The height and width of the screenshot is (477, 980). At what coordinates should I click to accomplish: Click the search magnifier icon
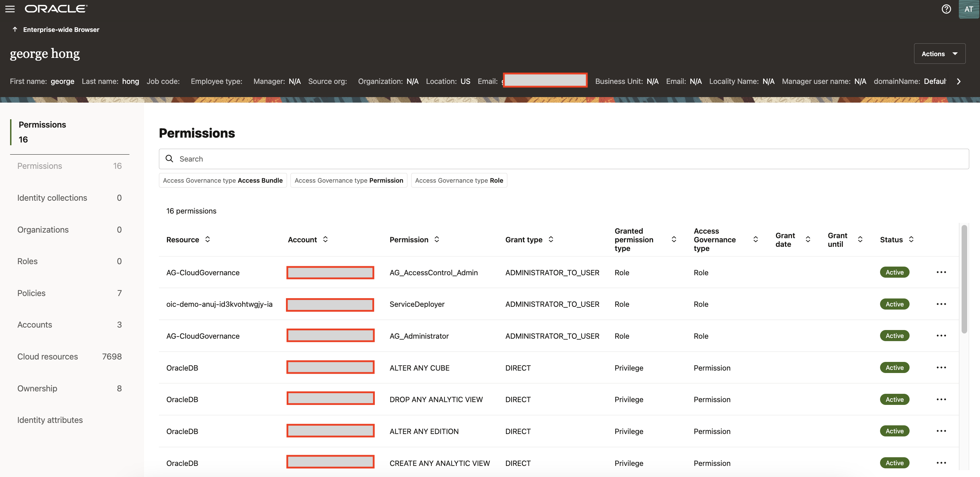(x=170, y=158)
